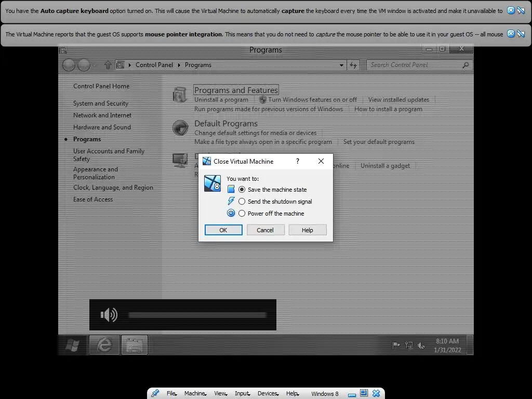Viewport: 532px width, 399px height.
Task: Expand the address bar history dropdown arrow
Action: click(x=341, y=65)
